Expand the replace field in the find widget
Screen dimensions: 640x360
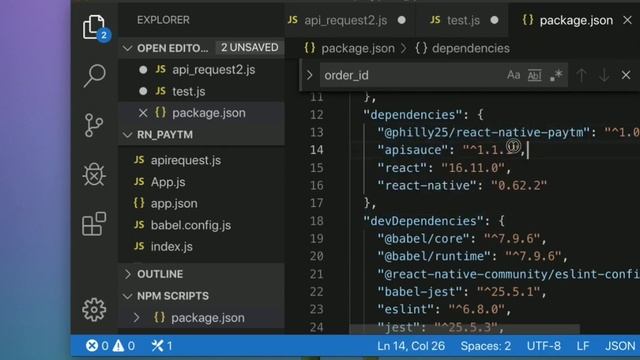pyautogui.click(x=309, y=75)
